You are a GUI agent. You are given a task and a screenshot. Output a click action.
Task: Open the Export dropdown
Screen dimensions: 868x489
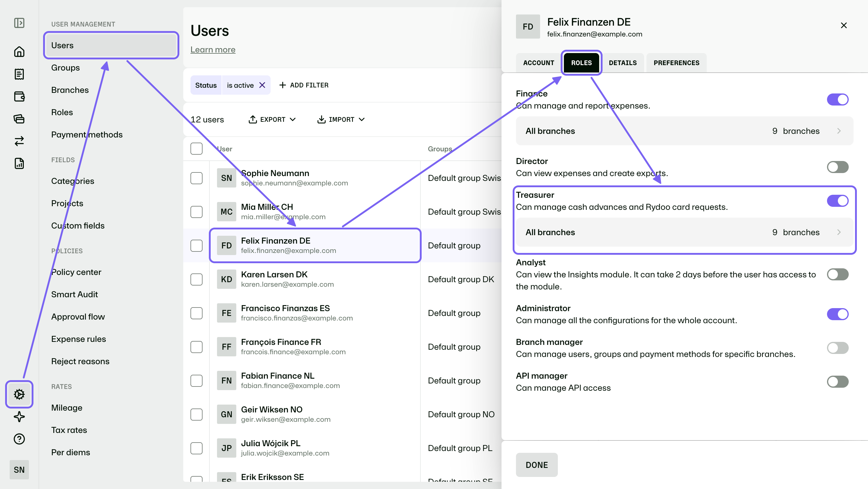click(272, 120)
